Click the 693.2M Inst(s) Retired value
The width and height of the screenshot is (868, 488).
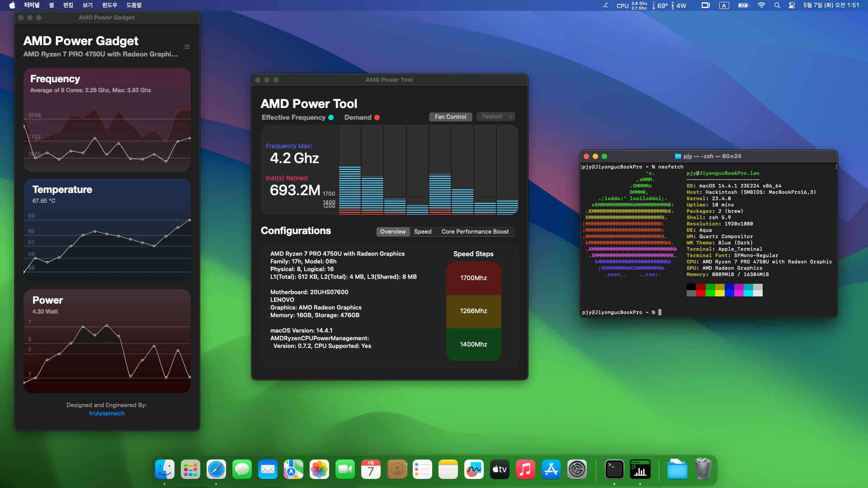[x=295, y=190]
